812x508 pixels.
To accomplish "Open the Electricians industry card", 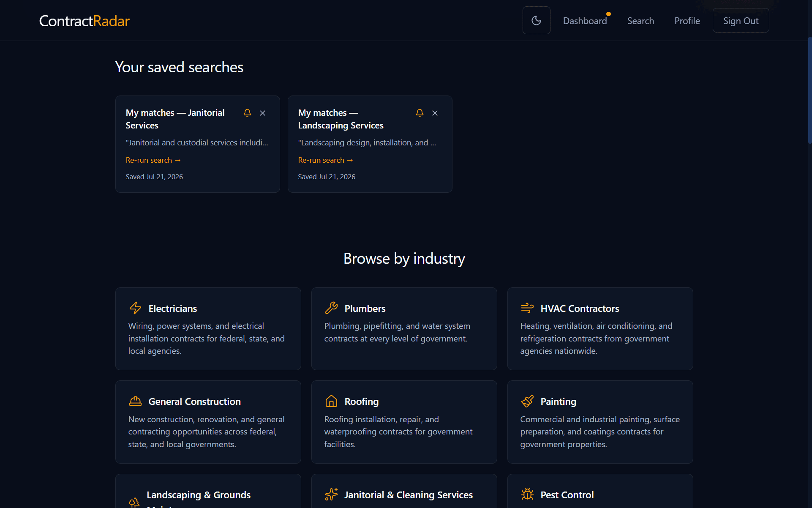I will click(208, 328).
